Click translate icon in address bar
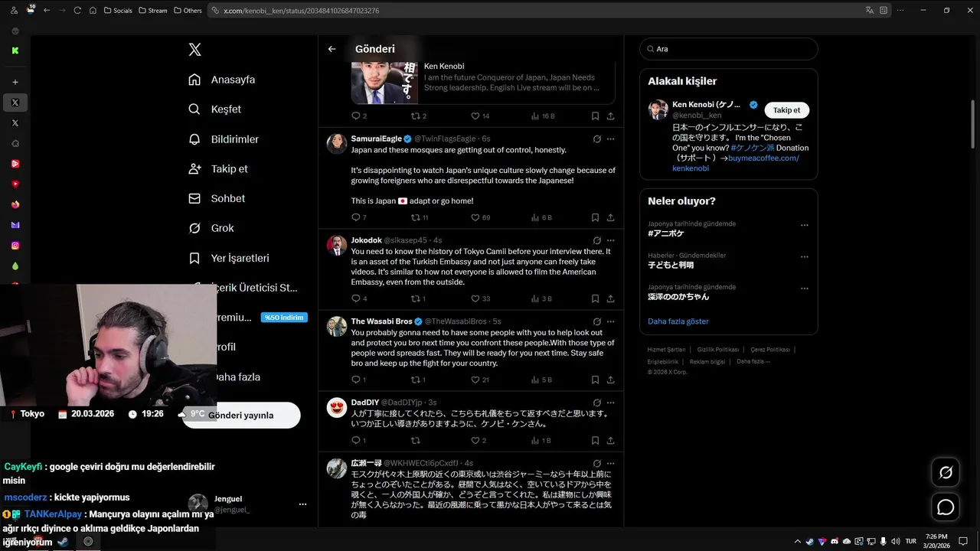The image size is (980, 551). coord(869,11)
